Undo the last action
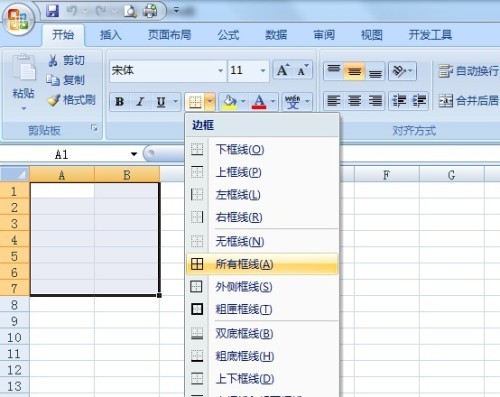Viewport: 500px width, 397px height. (72, 11)
